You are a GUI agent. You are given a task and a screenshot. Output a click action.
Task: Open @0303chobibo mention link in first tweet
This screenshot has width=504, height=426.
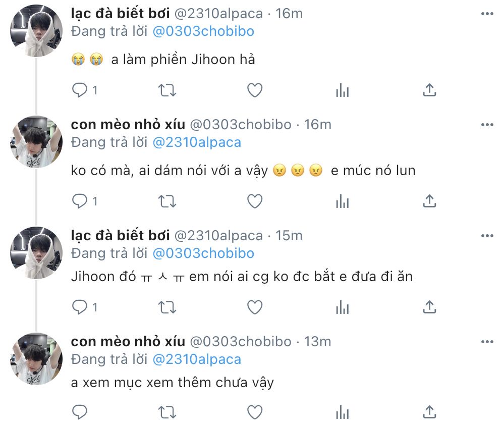[203, 31]
